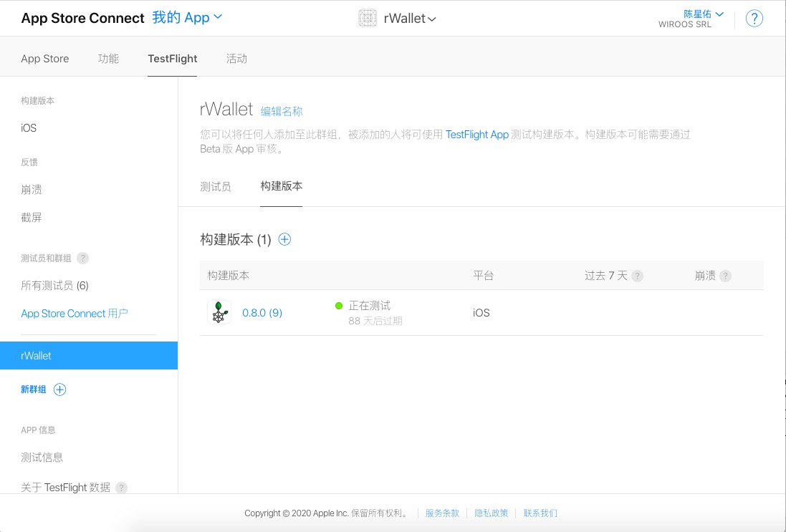Image resolution: width=786 pixels, height=532 pixels.
Task: Switch to the 测试员 sub-tab
Action: pos(216,187)
